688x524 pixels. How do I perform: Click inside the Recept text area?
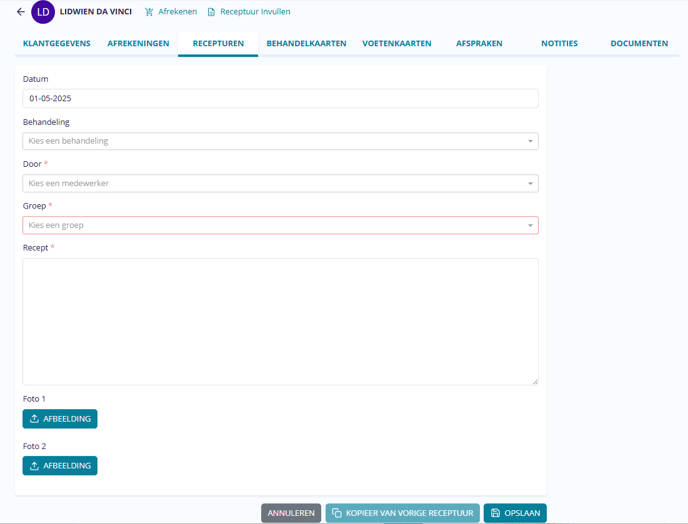(280, 321)
